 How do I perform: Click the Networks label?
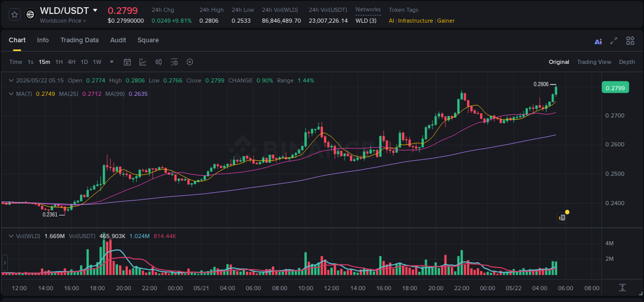[x=368, y=9]
